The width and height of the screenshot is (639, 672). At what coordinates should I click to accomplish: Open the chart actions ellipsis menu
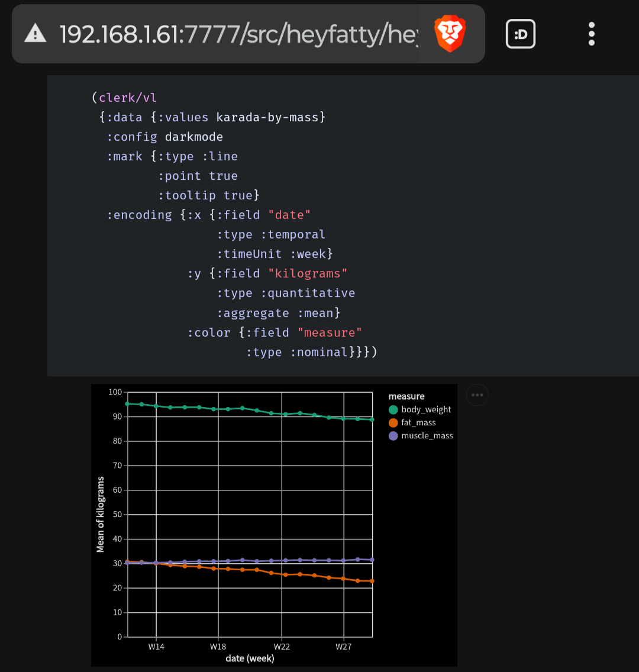click(x=477, y=395)
